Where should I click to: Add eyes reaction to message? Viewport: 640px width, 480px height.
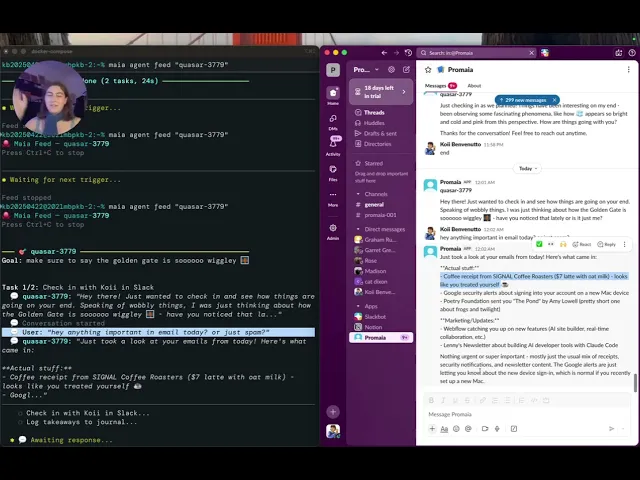click(551, 244)
